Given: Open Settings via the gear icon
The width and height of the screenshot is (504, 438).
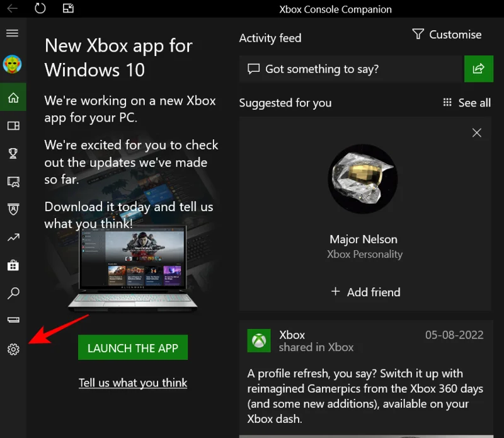Looking at the screenshot, I should [13, 348].
